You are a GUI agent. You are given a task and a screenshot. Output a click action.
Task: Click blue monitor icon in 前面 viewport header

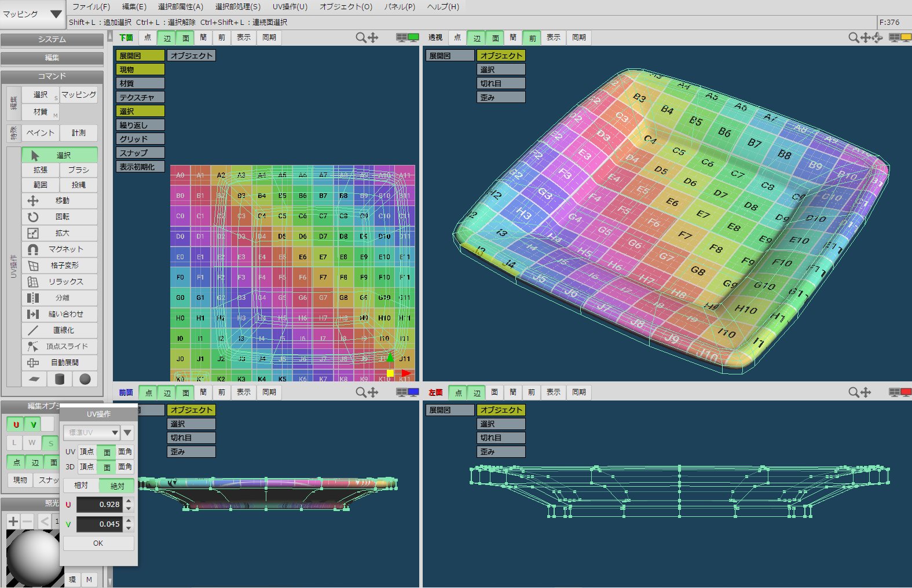pyautogui.click(x=413, y=392)
